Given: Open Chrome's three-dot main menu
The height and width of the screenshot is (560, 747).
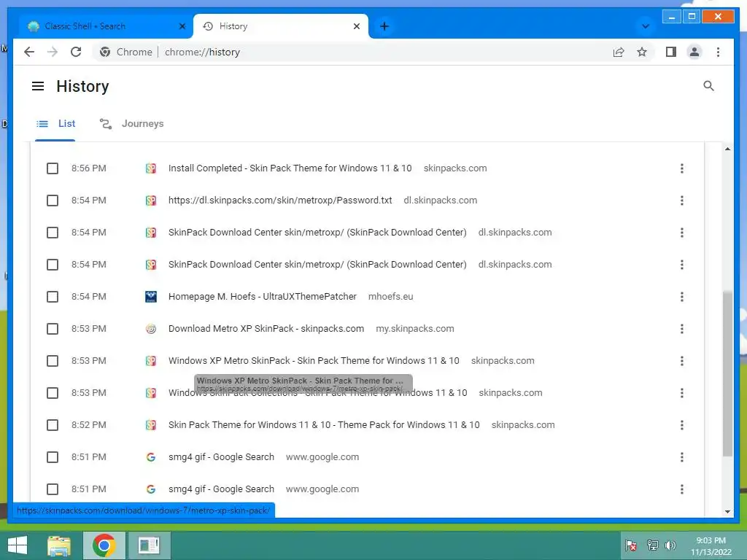Looking at the screenshot, I should pyautogui.click(x=718, y=52).
